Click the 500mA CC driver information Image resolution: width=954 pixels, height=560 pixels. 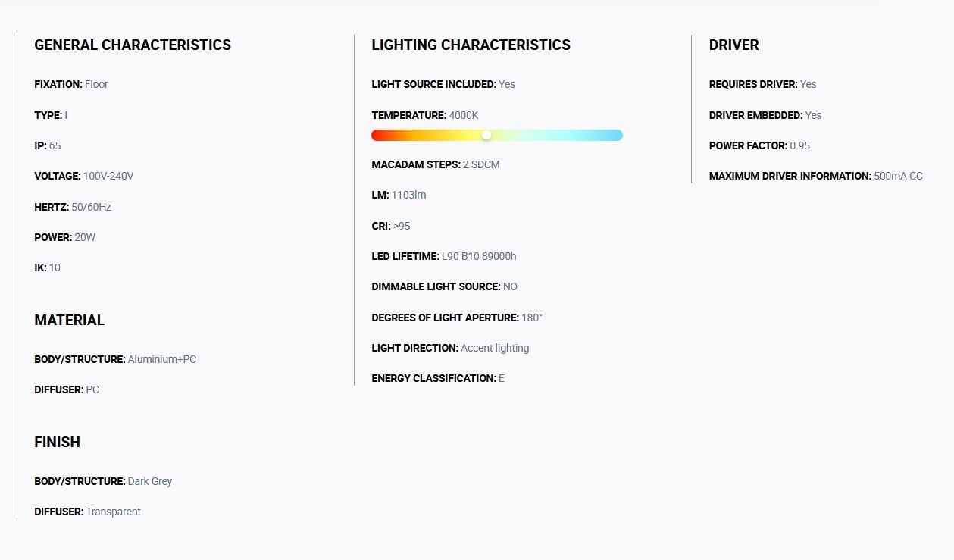(x=898, y=176)
